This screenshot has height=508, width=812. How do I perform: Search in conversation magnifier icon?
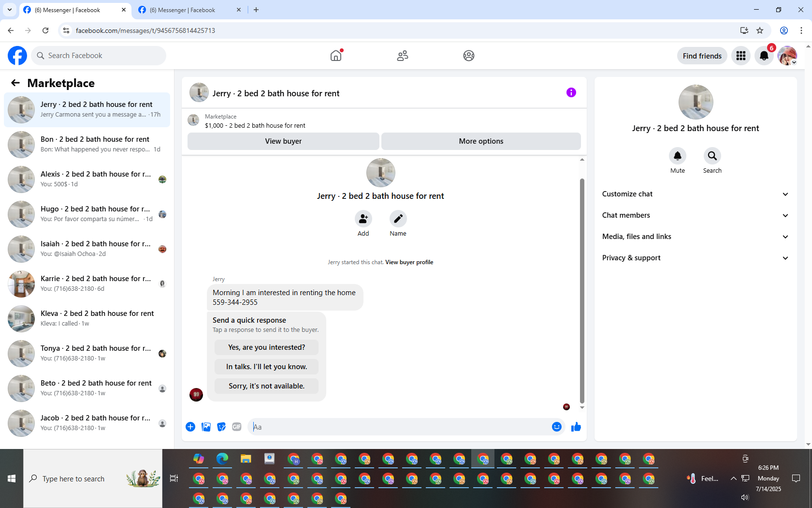[712, 156]
